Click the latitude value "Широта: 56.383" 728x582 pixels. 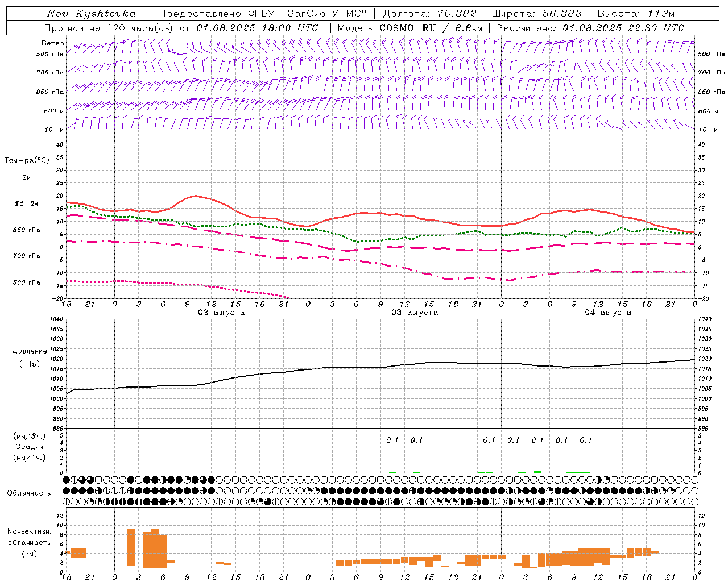click(x=536, y=14)
